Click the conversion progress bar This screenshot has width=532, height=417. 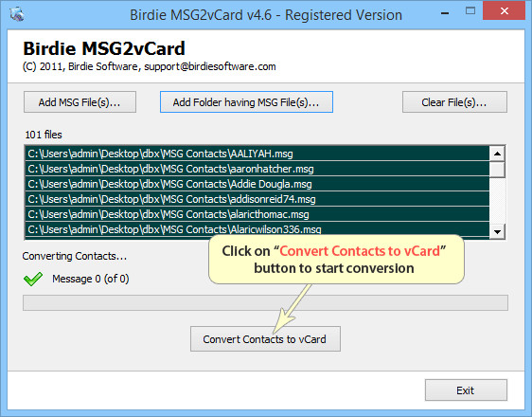coord(265,302)
